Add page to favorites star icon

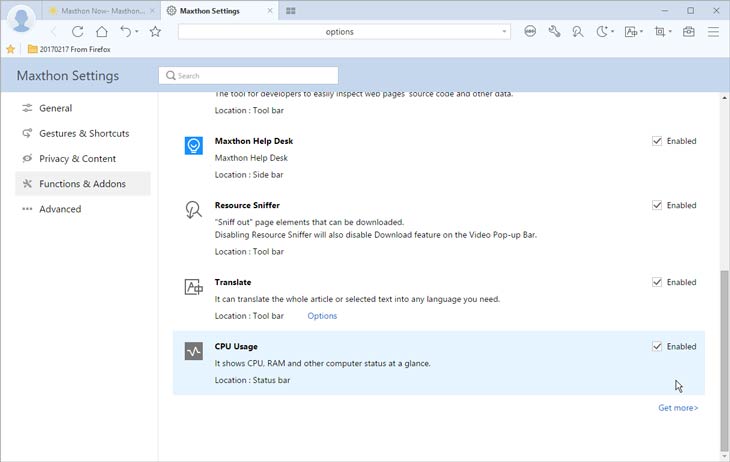pyautogui.click(x=155, y=32)
